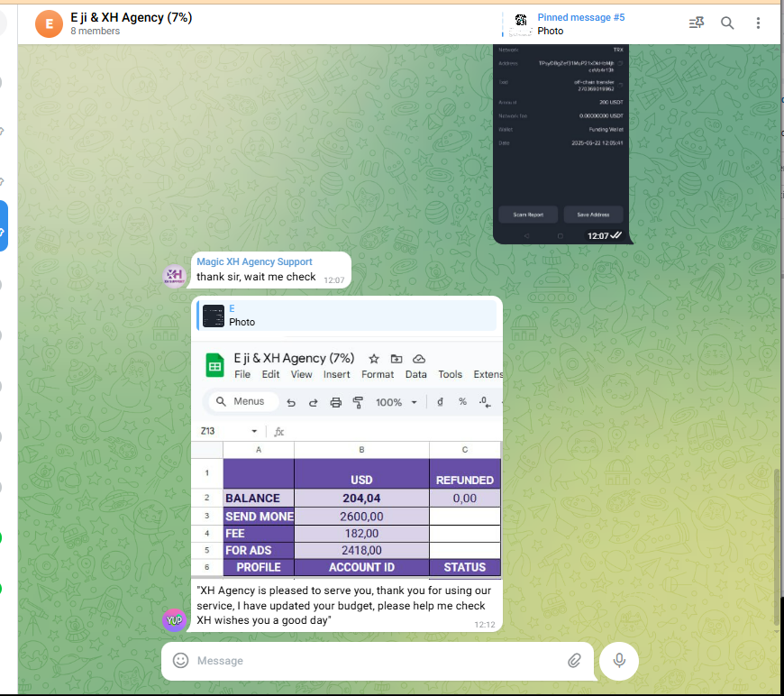784x696 pixels.
Task: Click the Insert menu in the spreadsheet
Action: (336, 374)
